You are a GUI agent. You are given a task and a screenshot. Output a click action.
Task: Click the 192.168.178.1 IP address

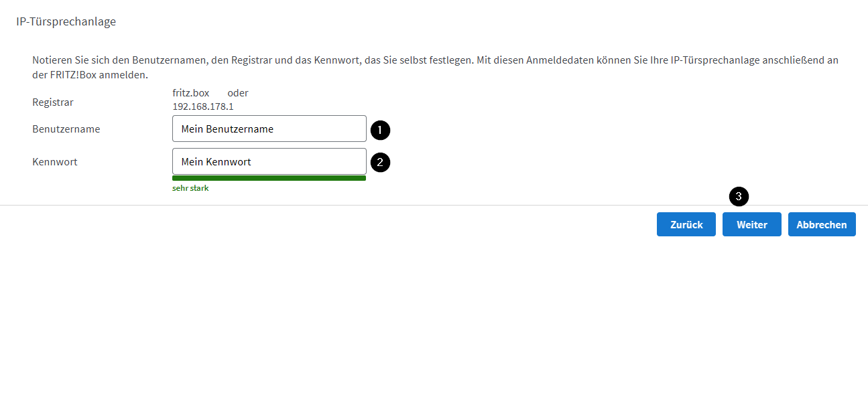[x=202, y=106]
